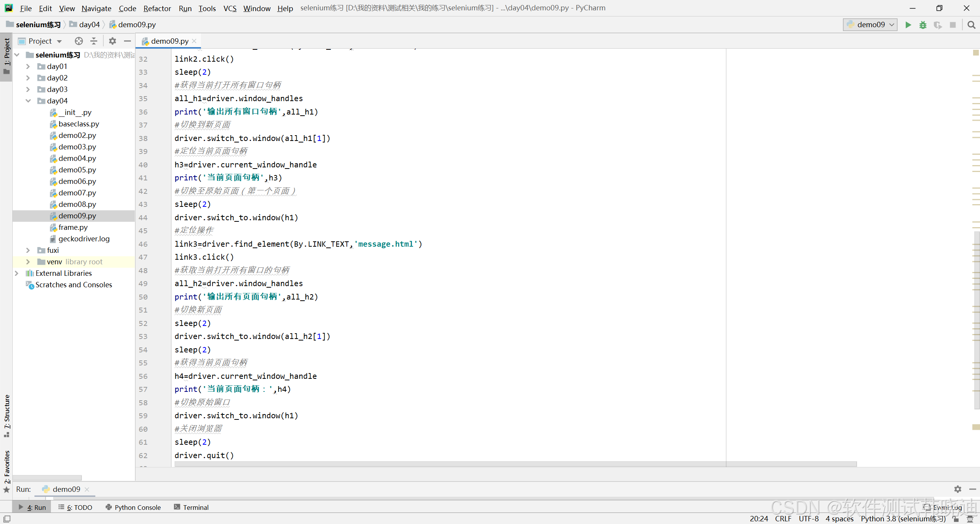Close the demo09.py editor tab
Viewport: 980px width, 524px height.
[x=194, y=41]
